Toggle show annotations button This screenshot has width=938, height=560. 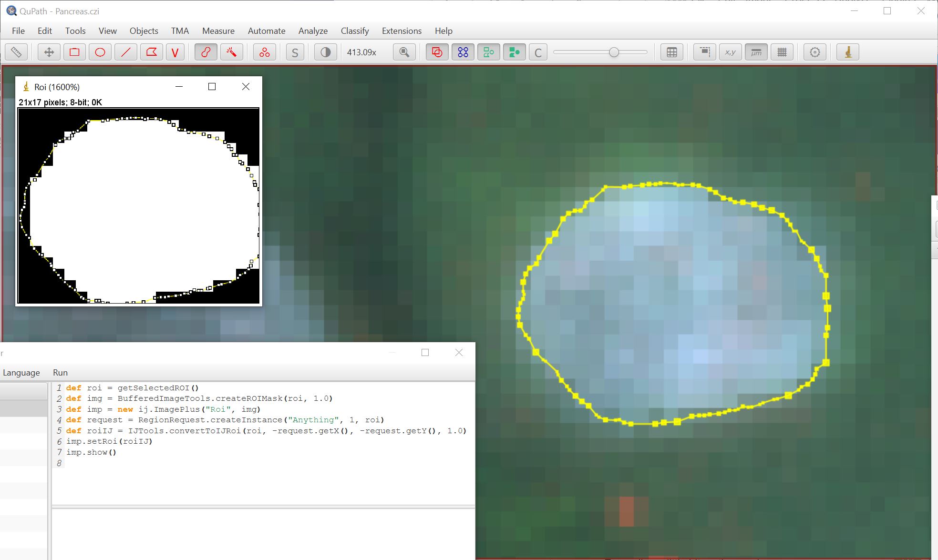(x=437, y=52)
